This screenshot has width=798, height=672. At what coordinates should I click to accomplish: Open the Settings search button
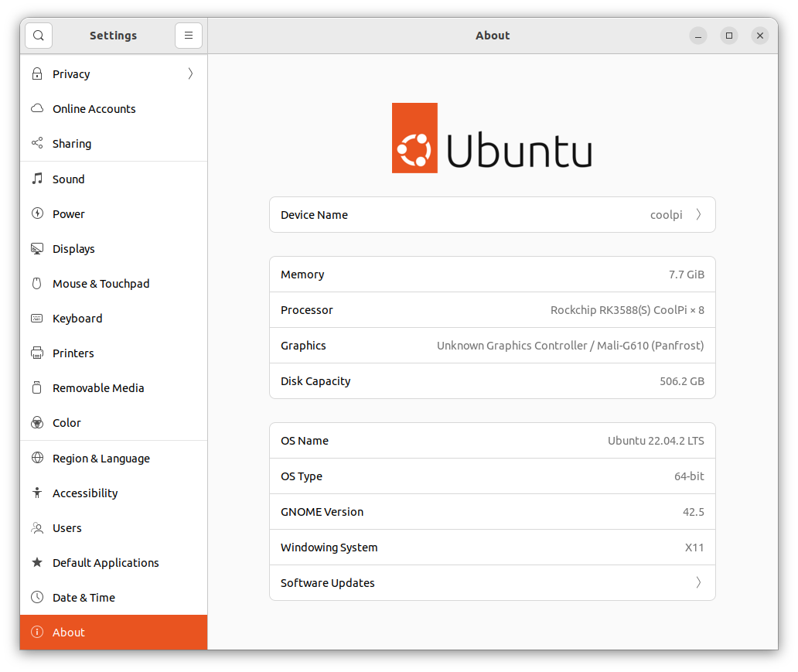point(39,36)
